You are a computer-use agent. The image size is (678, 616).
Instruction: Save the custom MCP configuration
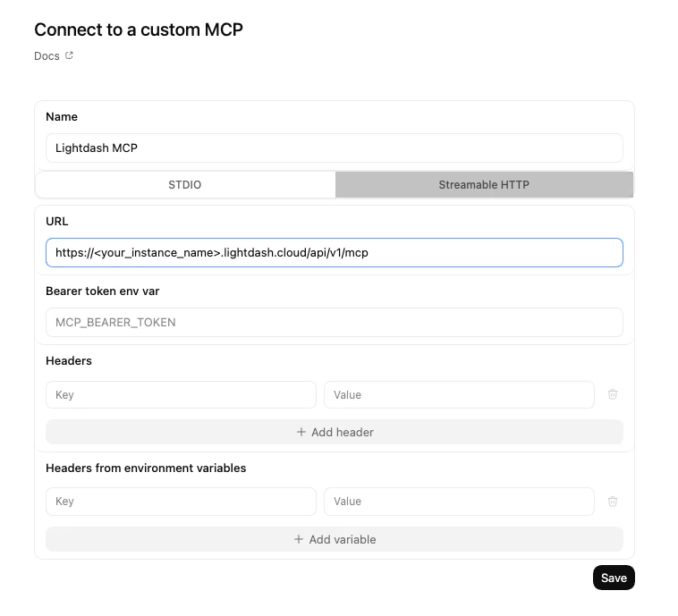pyautogui.click(x=614, y=578)
